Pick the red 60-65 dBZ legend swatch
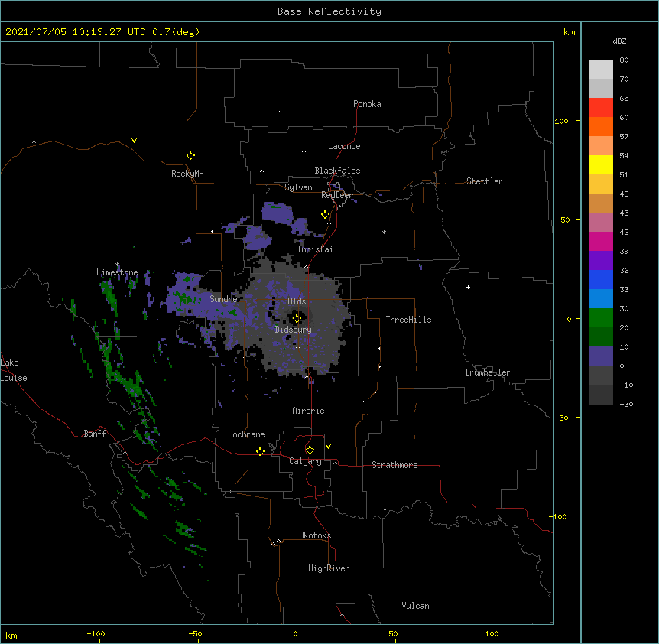 coord(601,107)
